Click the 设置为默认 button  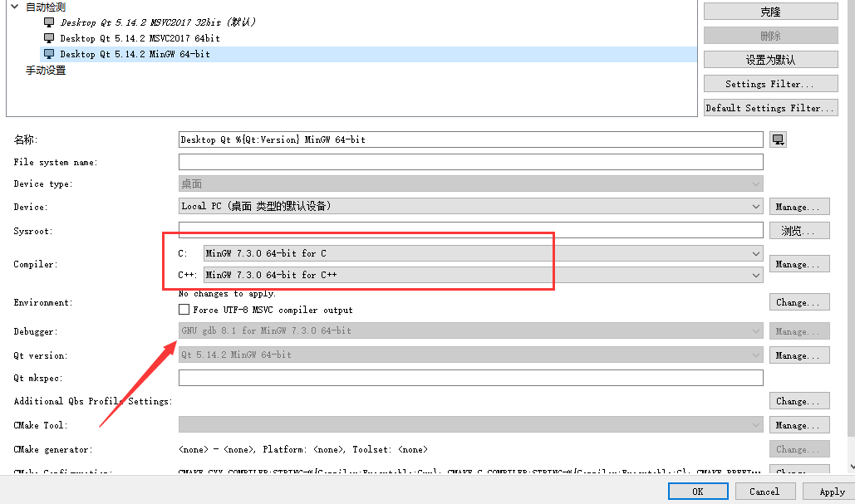pyautogui.click(x=770, y=60)
